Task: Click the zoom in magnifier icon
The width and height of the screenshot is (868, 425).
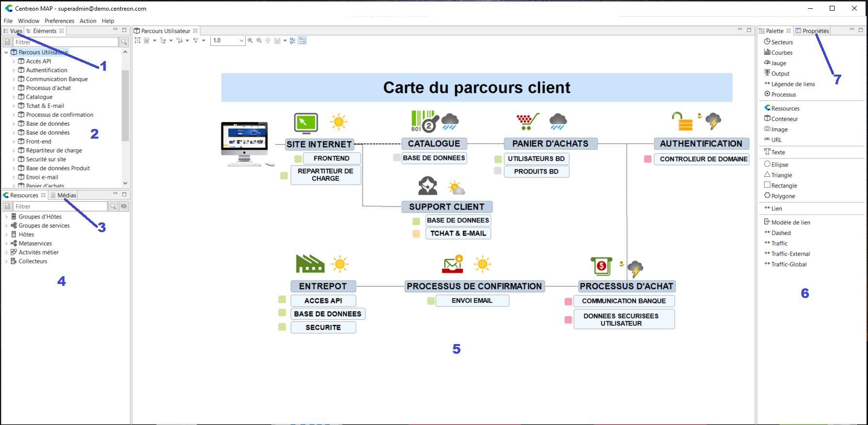Action: pyautogui.click(x=250, y=41)
